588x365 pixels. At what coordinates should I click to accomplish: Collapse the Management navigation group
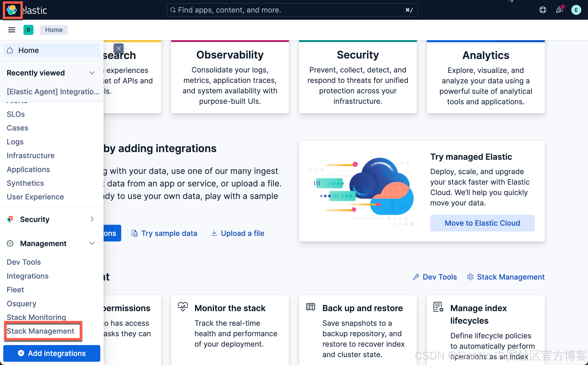pyautogui.click(x=92, y=243)
